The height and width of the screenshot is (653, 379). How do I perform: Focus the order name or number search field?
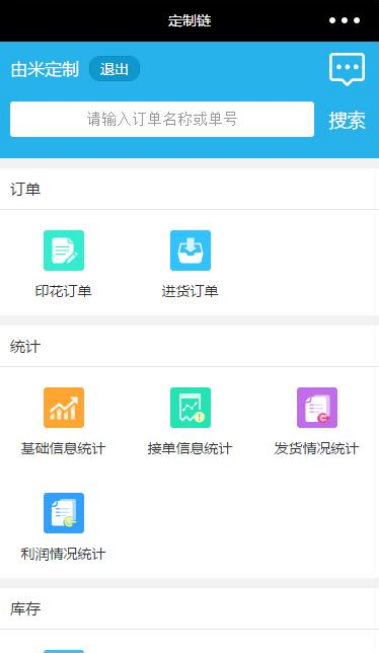click(162, 119)
